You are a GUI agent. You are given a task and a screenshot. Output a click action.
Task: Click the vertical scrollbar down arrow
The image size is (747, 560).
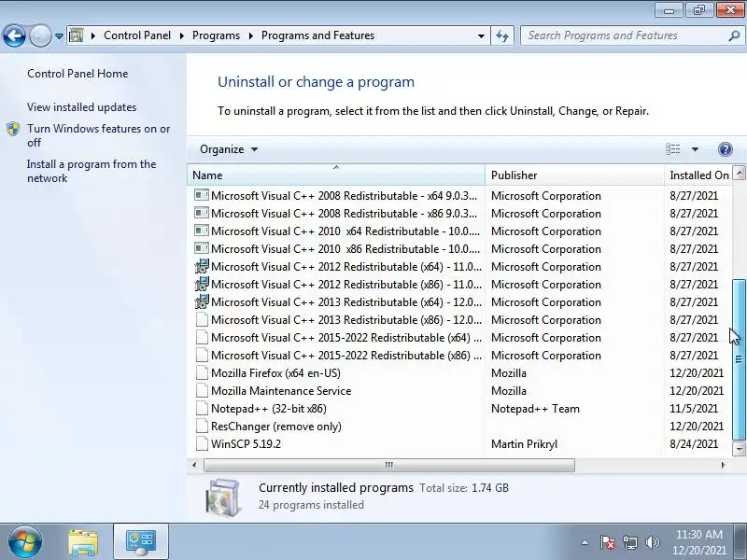[x=739, y=448]
